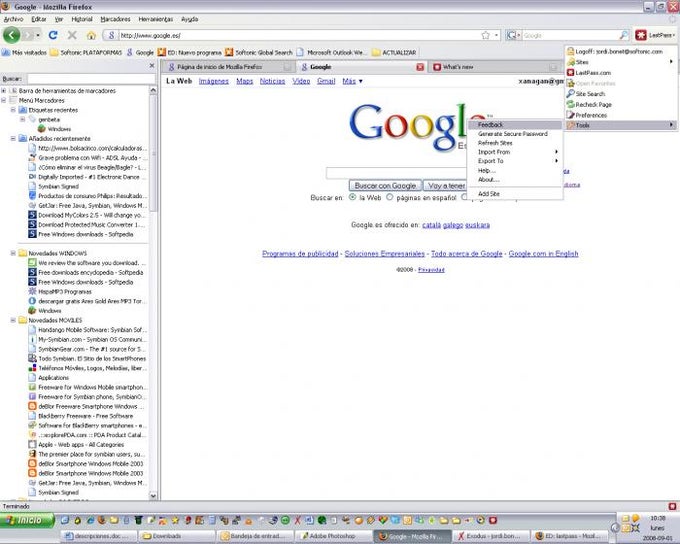Expand the genbeta tag node
Screen dimensions: 680x544
click(x=23, y=119)
